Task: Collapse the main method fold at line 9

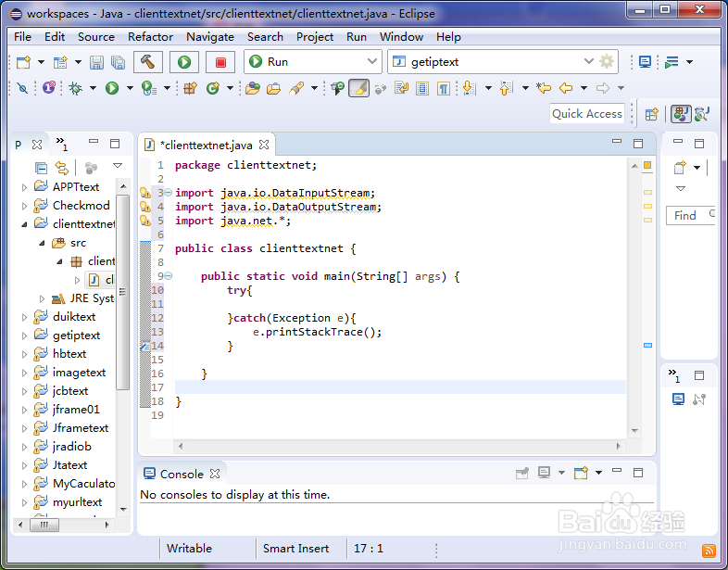Action: [168, 276]
